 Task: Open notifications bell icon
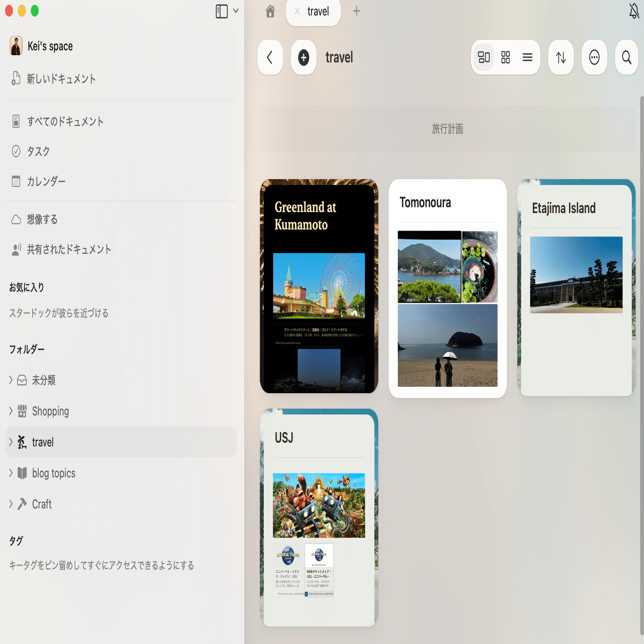tap(634, 11)
